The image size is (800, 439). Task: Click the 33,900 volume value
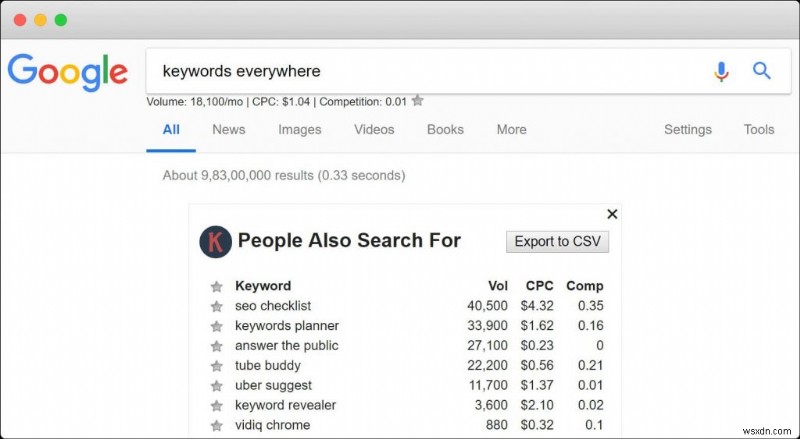[487, 326]
